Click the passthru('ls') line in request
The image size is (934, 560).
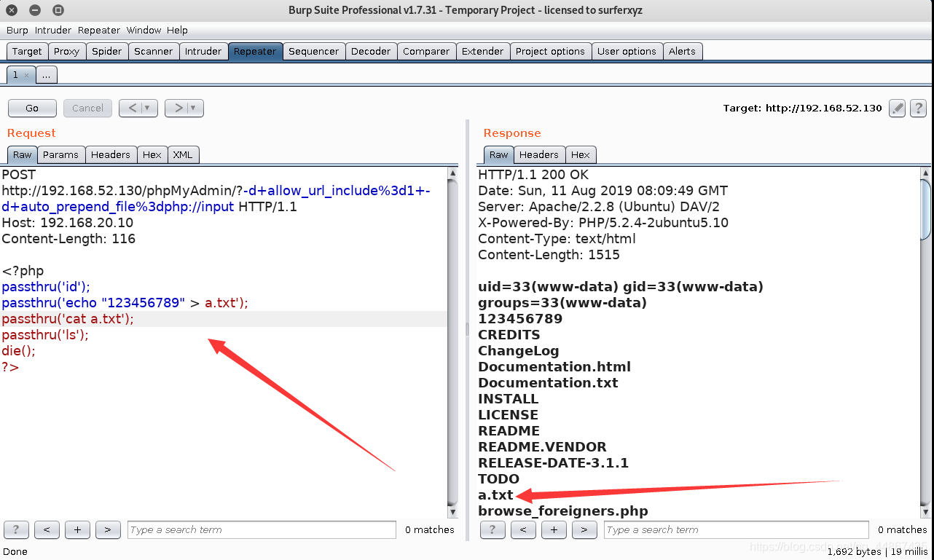pos(45,335)
